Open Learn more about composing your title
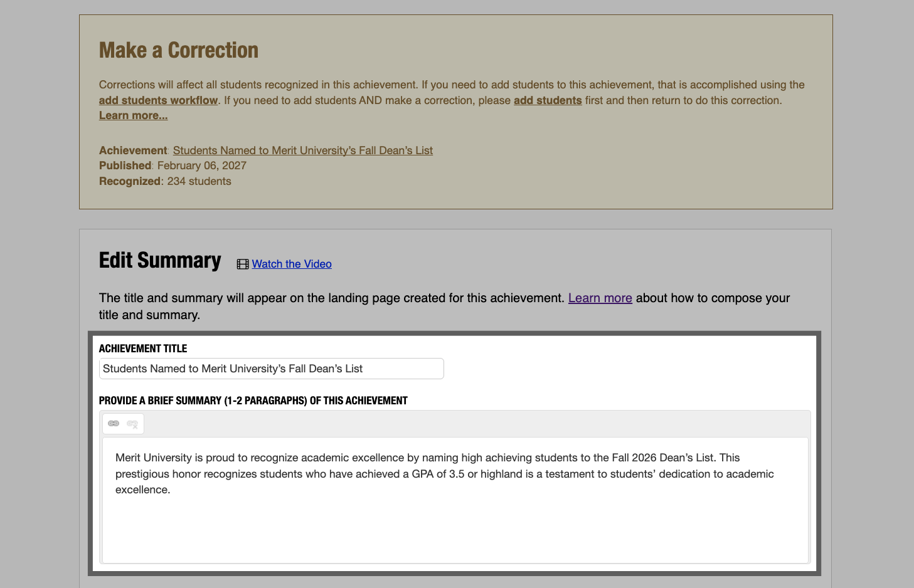This screenshot has height=588, width=914. pos(600,298)
